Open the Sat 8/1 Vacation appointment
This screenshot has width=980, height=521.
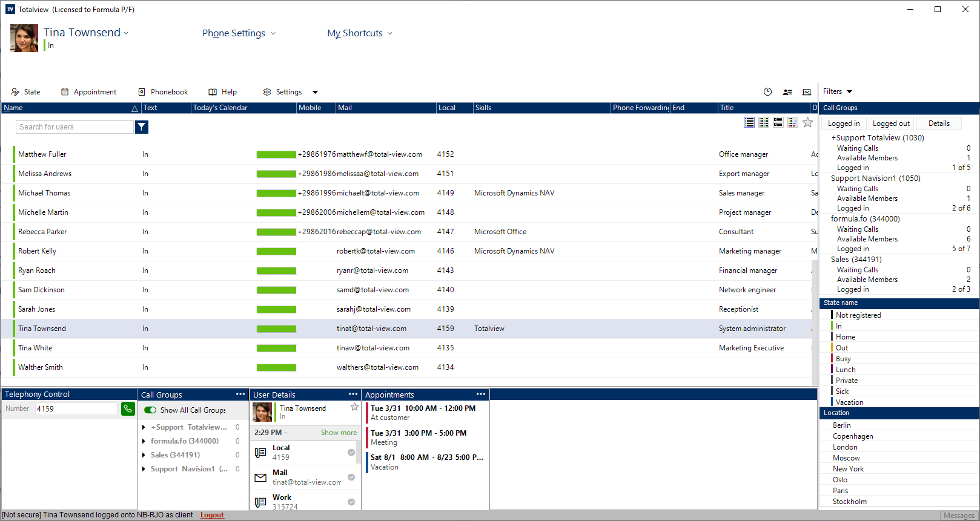[427, 462]
